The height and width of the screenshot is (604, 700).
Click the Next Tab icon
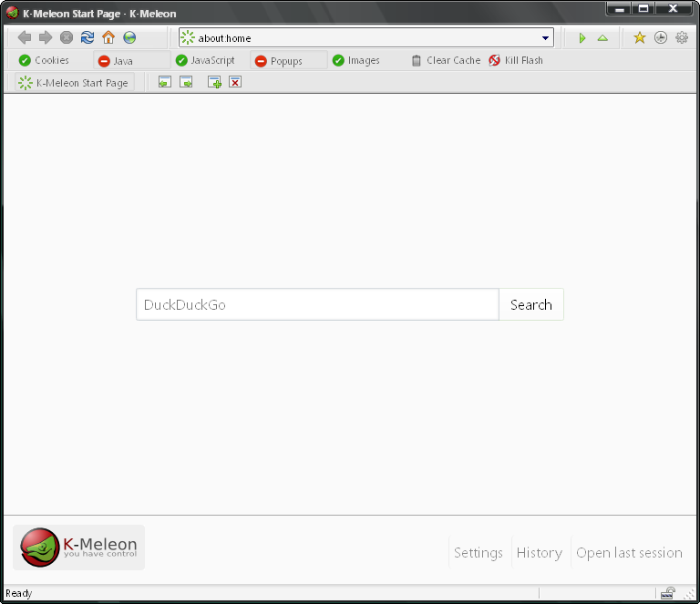(x=186, y=82)
